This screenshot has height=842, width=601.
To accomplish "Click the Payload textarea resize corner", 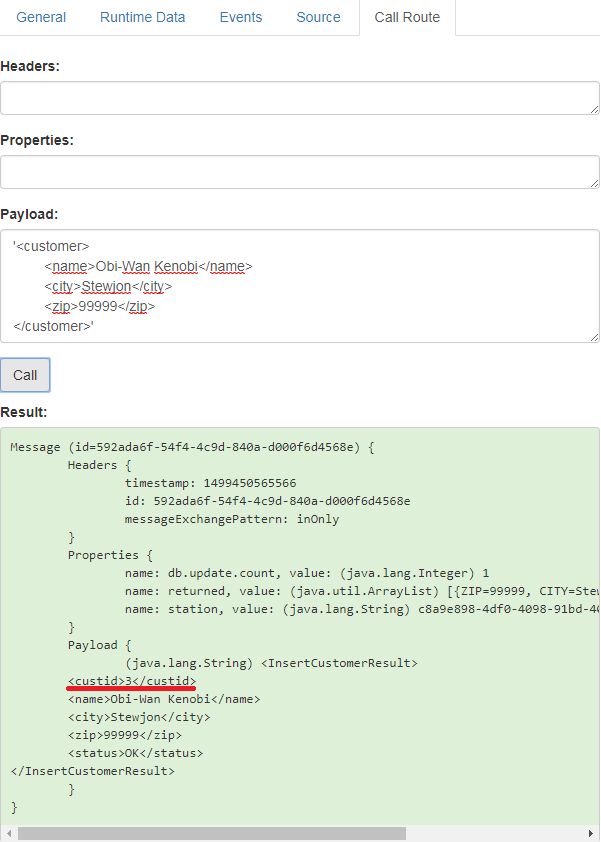I will click(x=593, y=337).
